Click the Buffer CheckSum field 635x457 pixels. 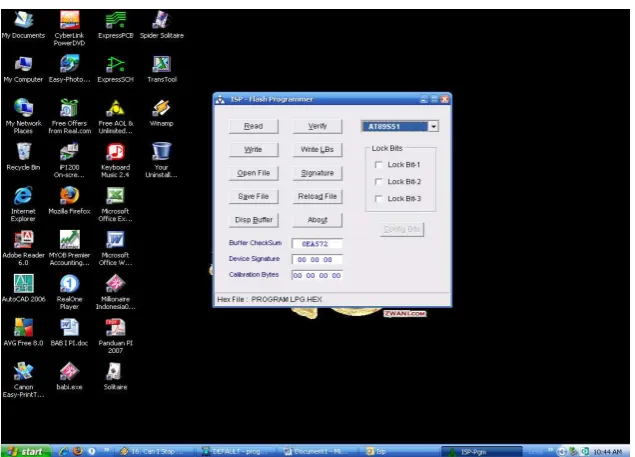[x=317, y=244]
